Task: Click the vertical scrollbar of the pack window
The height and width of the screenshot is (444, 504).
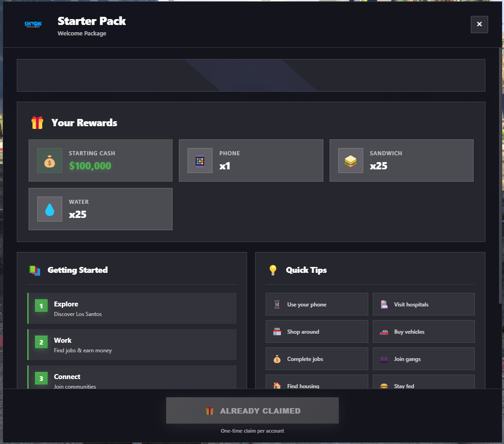Action: tap(500, 176)
